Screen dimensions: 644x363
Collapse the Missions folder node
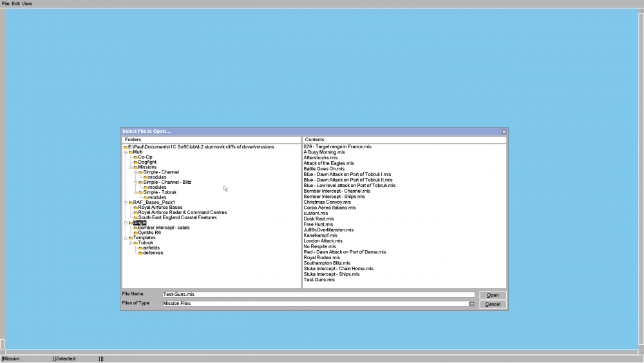(131, 168)
